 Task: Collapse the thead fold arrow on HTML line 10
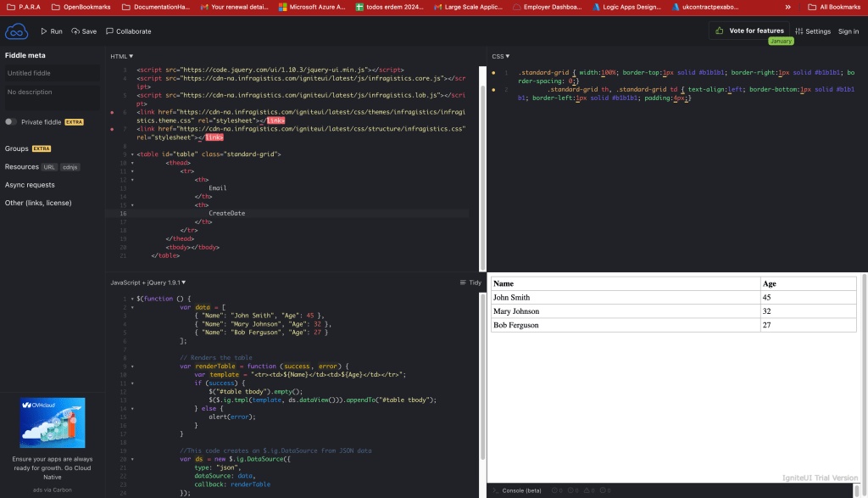click(x=132, y=163)
